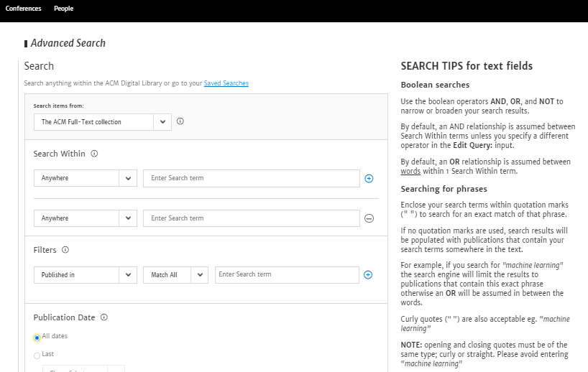Click the Filters search term input field
The image size is (588, 372).
point(286,274)
